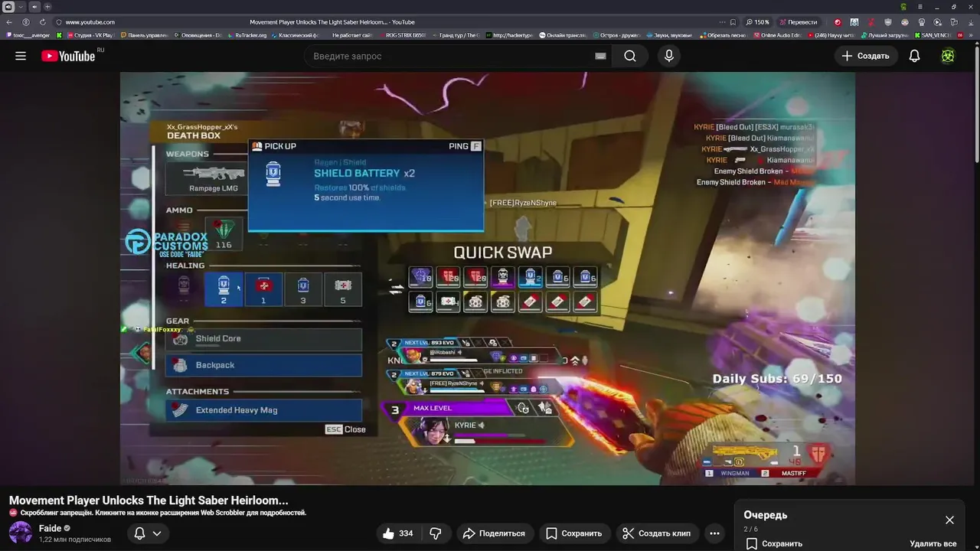The width and height of the screenshot is (980, 551).
Task: Open the Faide channel name link
Action: pos(50,528)
